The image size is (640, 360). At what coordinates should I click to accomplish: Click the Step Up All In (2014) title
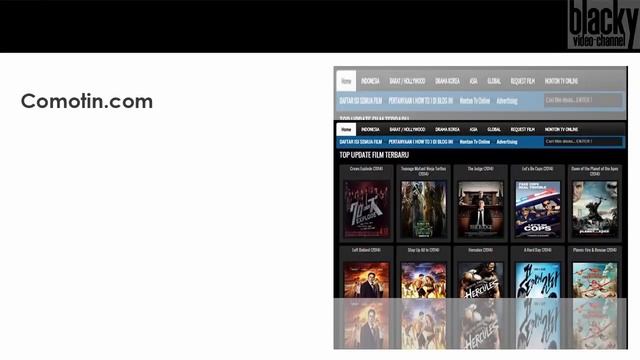[424, 250]
